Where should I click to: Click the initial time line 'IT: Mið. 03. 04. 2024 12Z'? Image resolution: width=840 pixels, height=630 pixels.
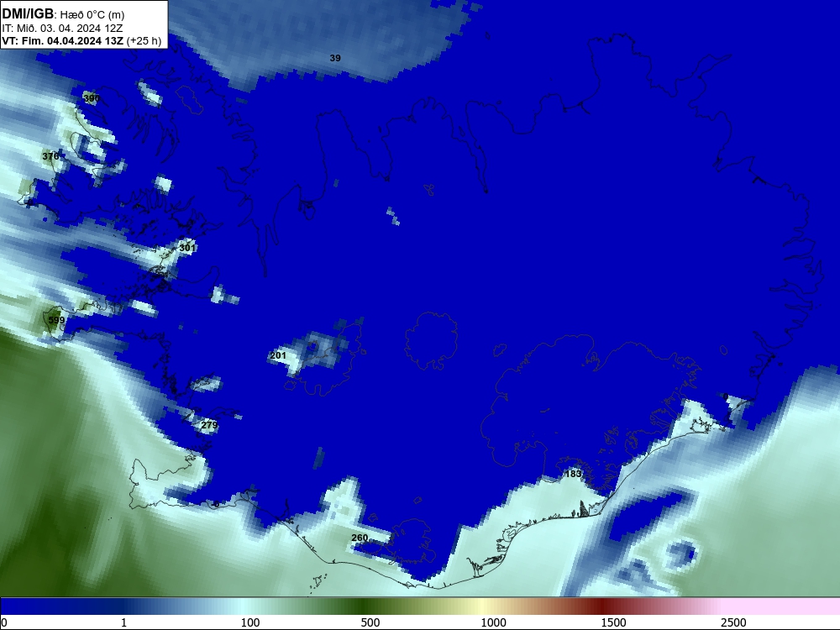[62, 29]
